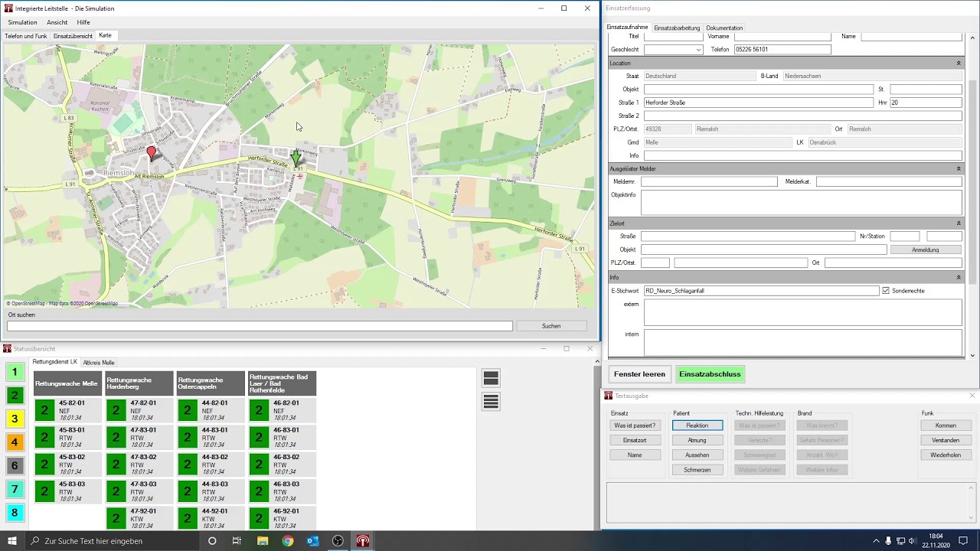Launch Google Chrome from the taskbar
This screenshot has height=551, width=980.
[287, 541]
